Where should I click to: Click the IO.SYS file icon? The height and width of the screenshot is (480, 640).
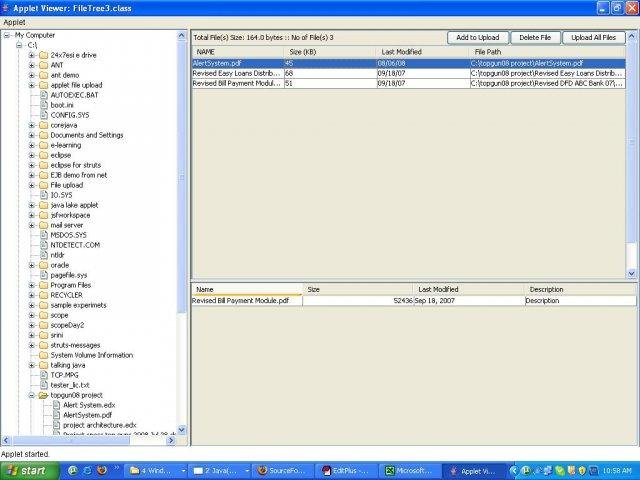tap(44, 195)
